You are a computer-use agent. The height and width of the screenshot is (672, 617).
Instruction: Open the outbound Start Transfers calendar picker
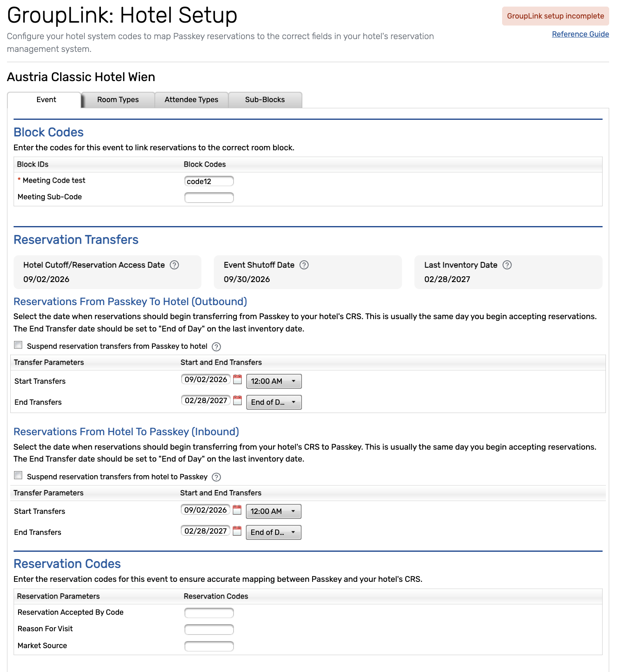click(x=238, y=379)
